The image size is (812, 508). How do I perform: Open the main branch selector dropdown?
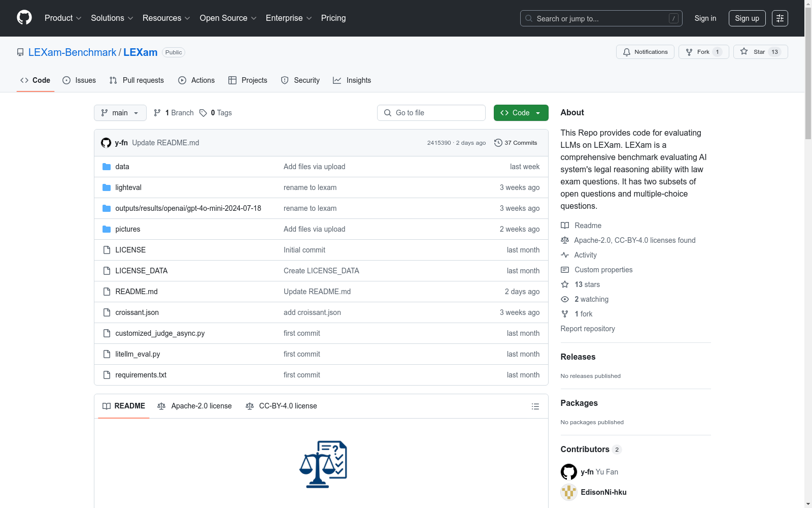point(120,113)
